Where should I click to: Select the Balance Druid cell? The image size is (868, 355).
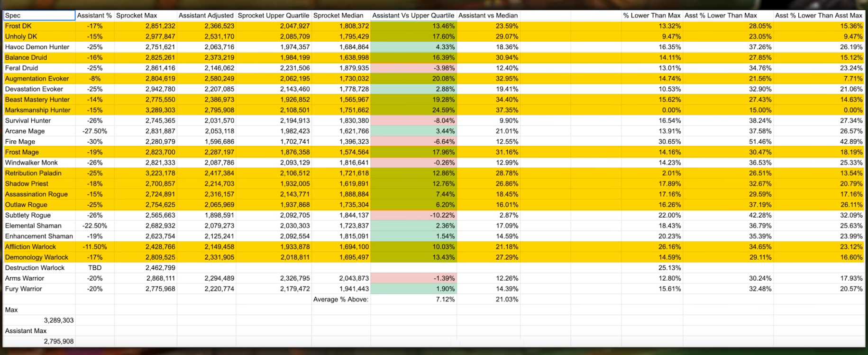pos(39,57)
